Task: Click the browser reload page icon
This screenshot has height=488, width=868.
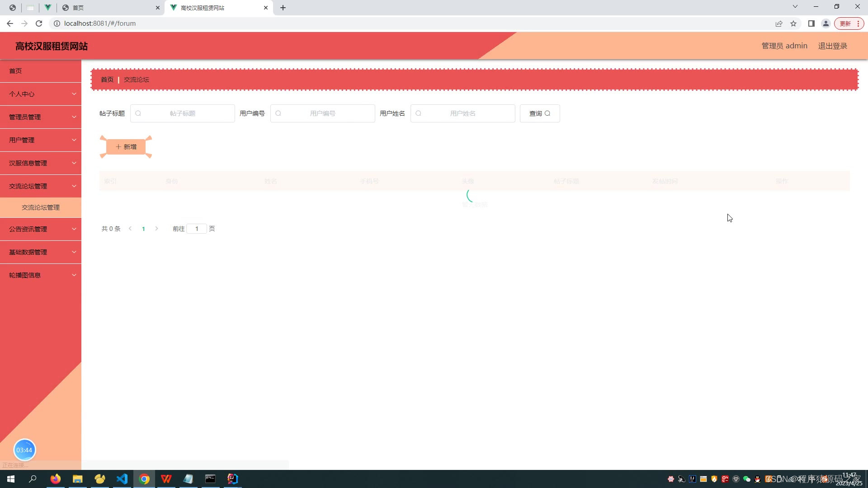Action: pyautogui.click(x=39, y=23)
